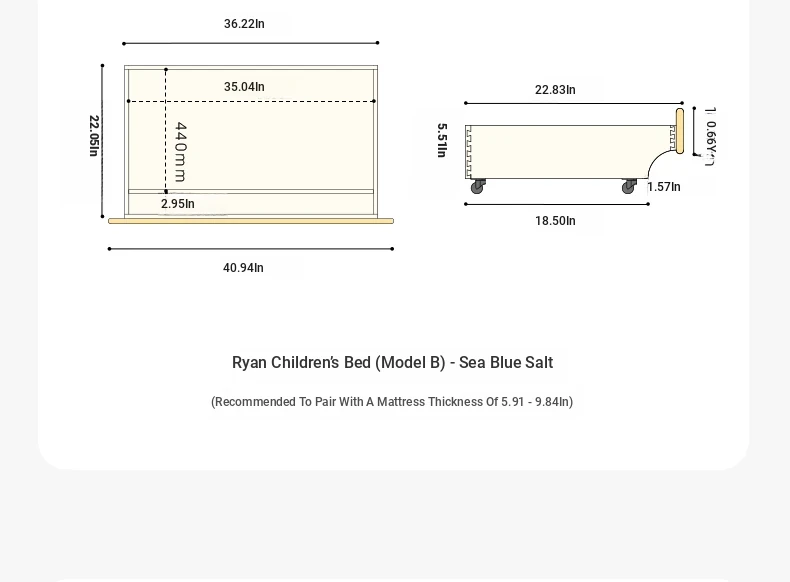Screen dimensions: 790x582
Task: Click the 22.83In side length label
Action: click(555, 90)
